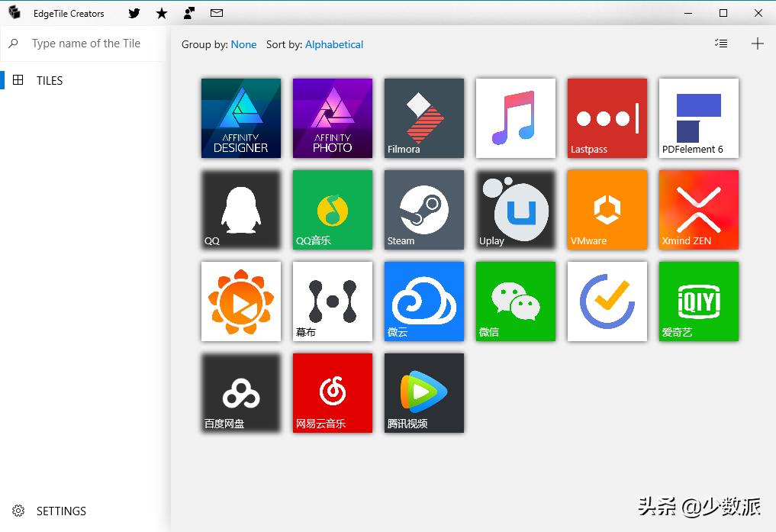776x532 pixels.
Task: Open the Uplay tile
Action: click(x=516, y=210)
